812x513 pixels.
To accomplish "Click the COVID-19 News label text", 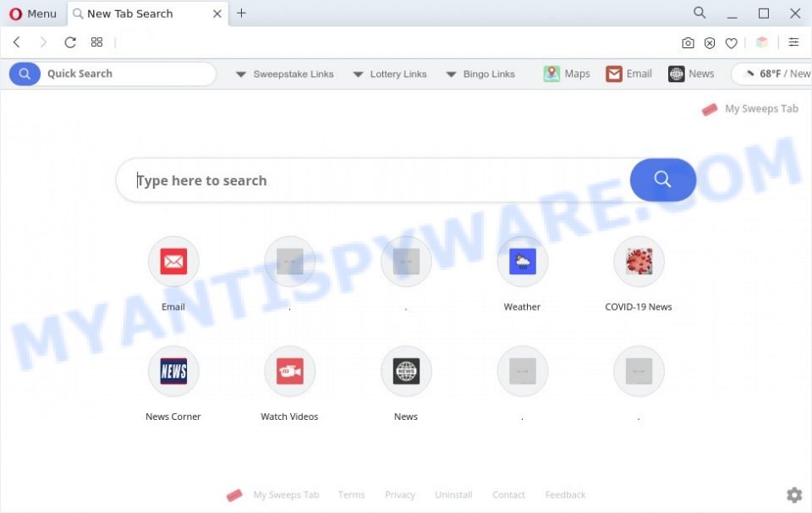I will point(639,306).
